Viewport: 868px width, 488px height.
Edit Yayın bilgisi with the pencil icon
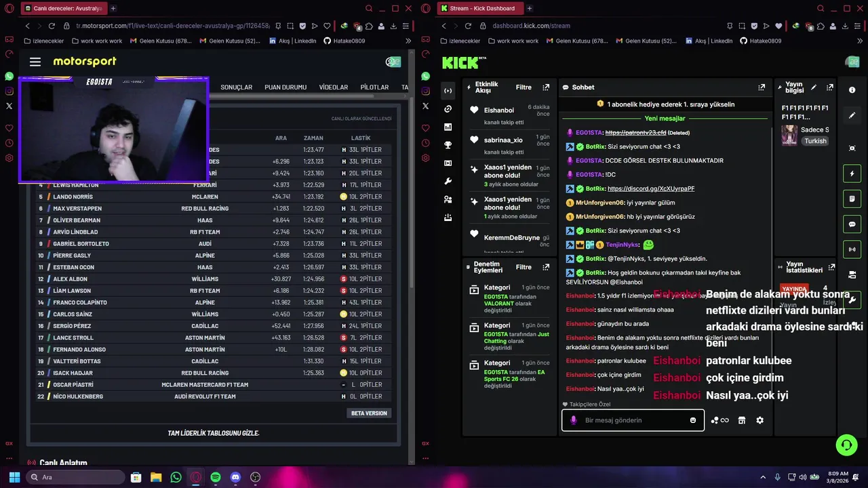coord(813,87)
